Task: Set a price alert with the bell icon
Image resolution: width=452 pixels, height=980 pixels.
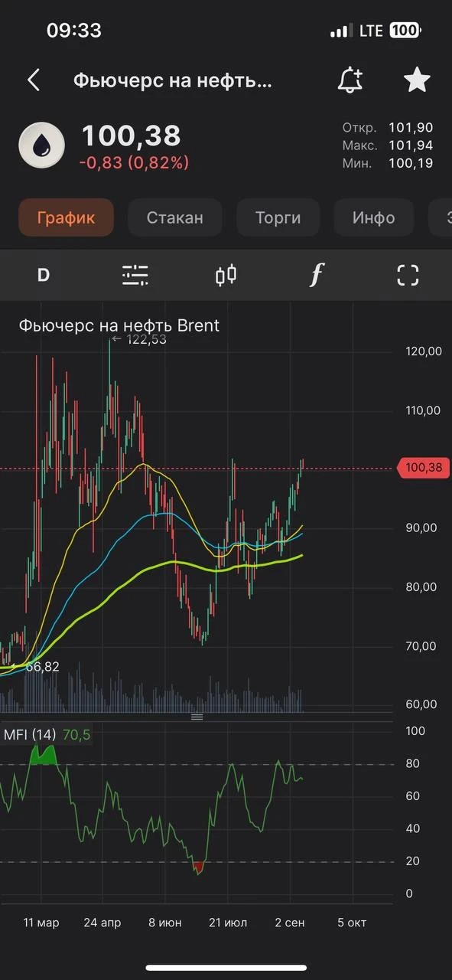Action: click(350, 80)
